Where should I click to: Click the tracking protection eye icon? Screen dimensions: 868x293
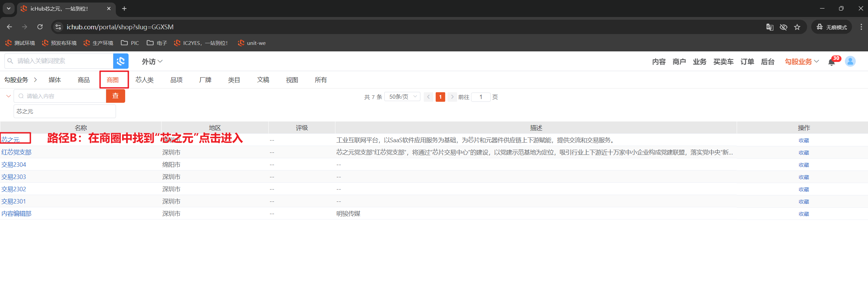click(783, 27)
